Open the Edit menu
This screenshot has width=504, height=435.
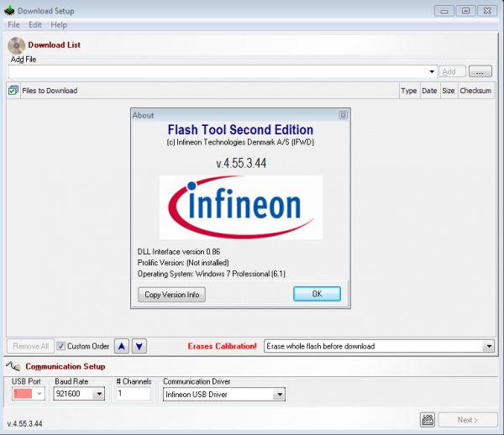[35, 24]
